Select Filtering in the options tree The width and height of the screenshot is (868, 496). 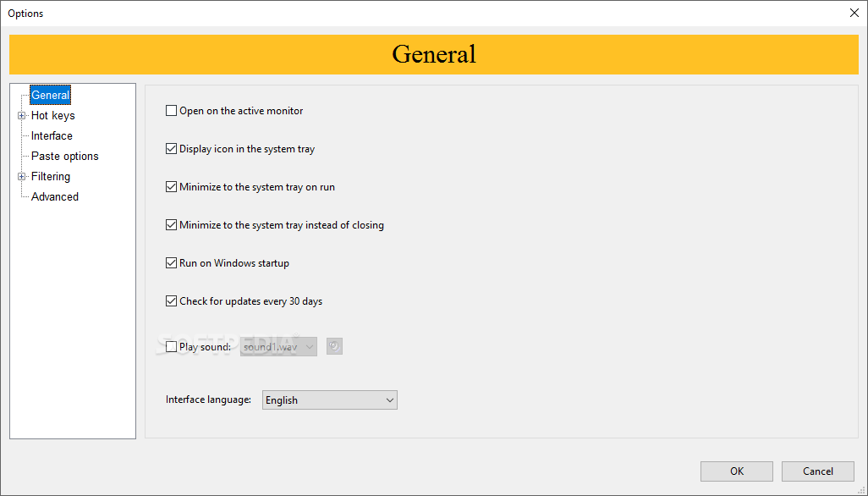(x=51, y=177)
